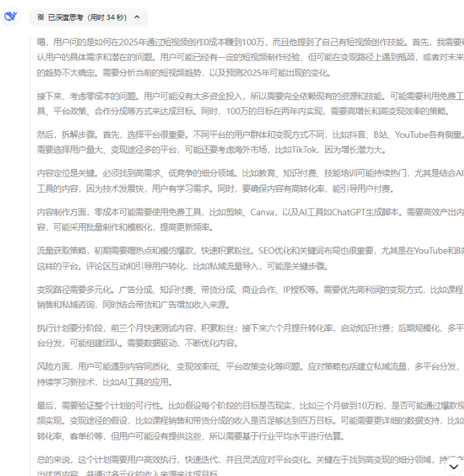Screen dimensions: 464x476
Task: Click the DeepSeek whale avatar icon
Action: [11, 16]
